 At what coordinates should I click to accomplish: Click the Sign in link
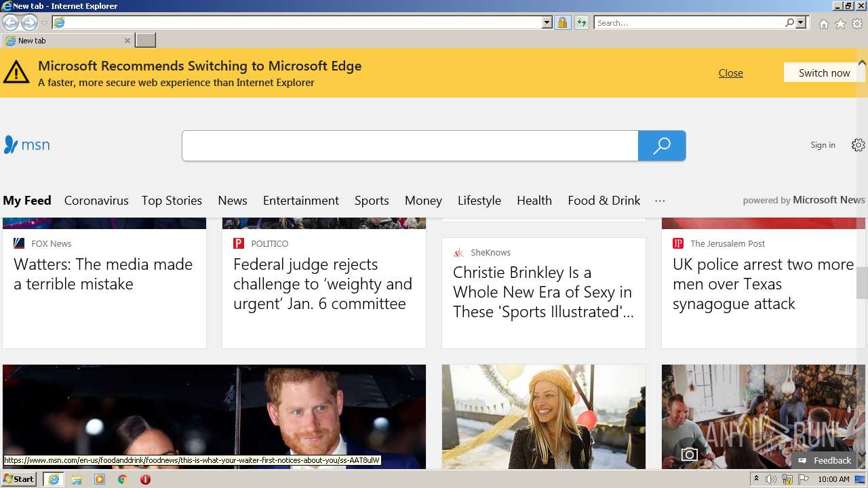click(823, 145)
